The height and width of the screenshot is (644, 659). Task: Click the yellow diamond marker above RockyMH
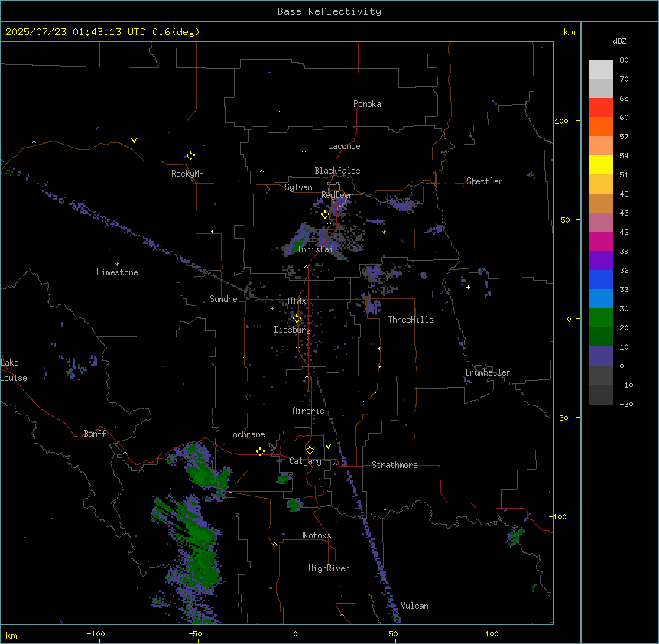[190, 155]
